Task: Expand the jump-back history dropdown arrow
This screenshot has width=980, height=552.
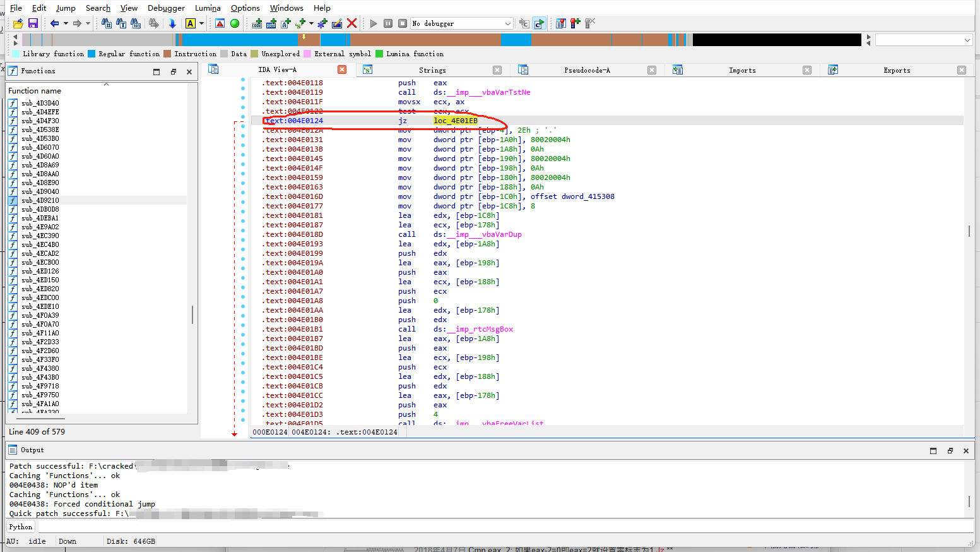Action: tap(66, 23)
